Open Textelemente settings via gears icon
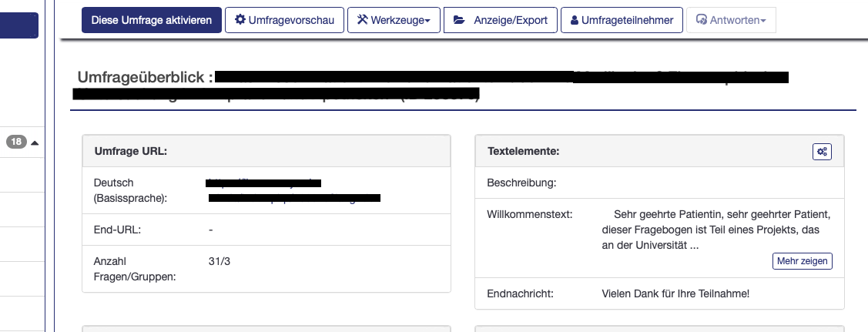The image size is (868, 332). (x=823, y=152)
